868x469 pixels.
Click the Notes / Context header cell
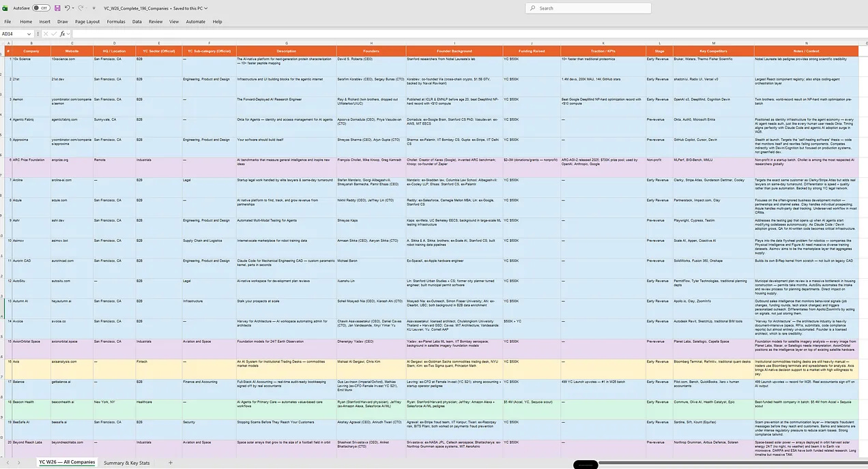click(806, 51)
